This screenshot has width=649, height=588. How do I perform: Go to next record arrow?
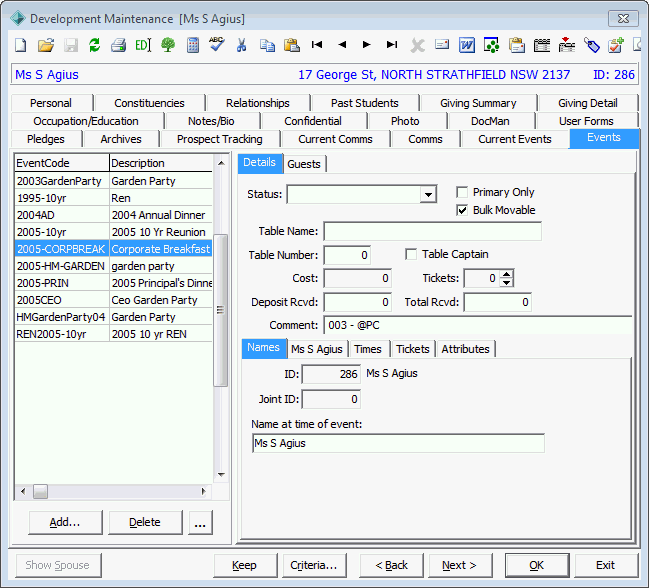pyautogui.click(x=366, y=44)
